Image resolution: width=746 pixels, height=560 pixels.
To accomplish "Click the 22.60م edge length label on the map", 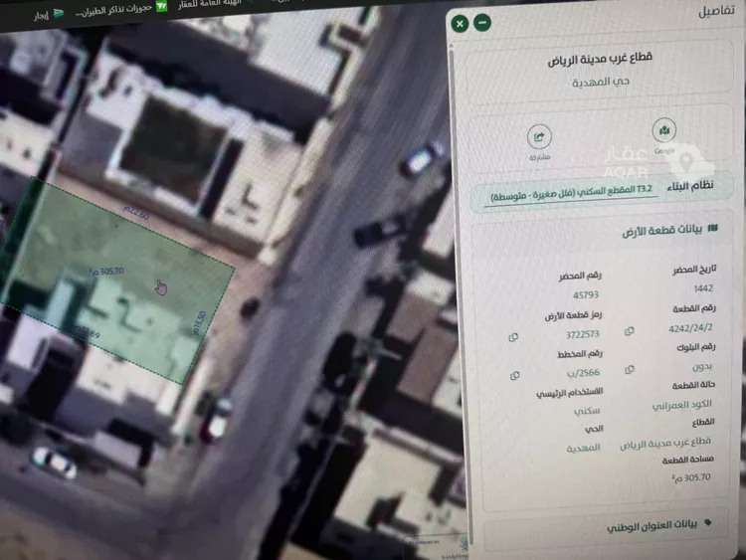I will pos(136,213).
